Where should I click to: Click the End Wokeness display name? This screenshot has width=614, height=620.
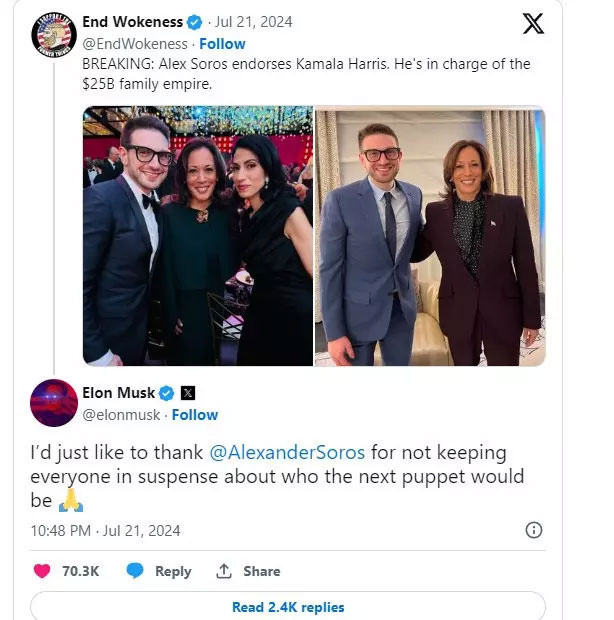[x=135, y=23]
